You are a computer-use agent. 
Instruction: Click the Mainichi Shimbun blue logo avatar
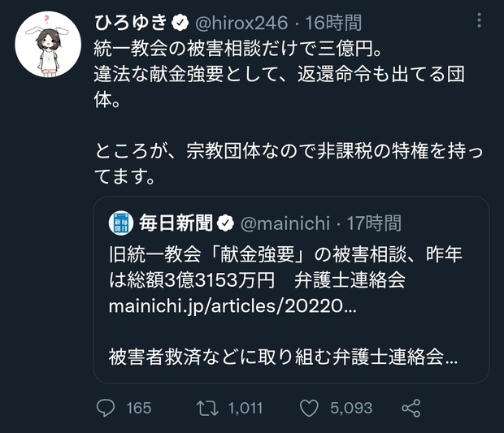121,223
